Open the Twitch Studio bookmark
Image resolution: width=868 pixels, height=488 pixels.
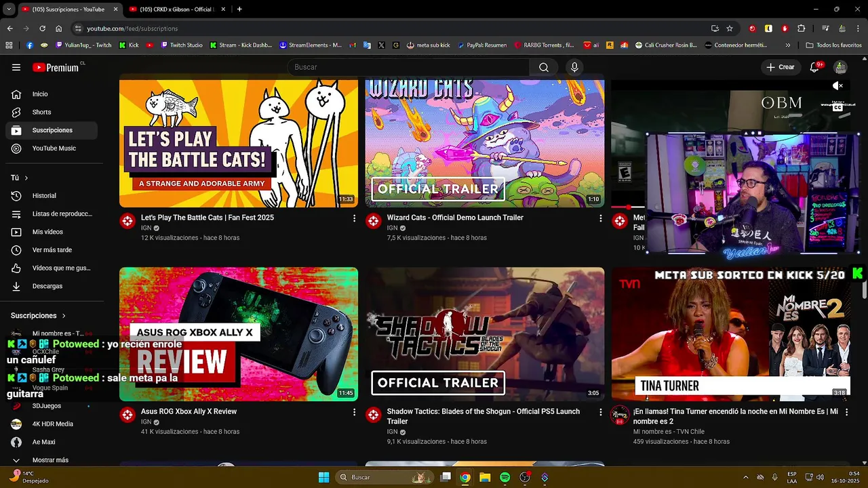coord(182,45)
